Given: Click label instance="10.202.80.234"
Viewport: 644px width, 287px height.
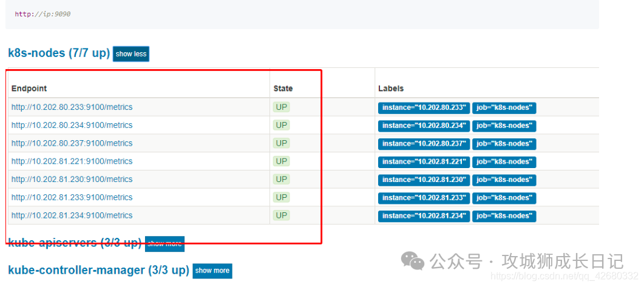Looking at the screenshot, I should (x=424, y=126).
